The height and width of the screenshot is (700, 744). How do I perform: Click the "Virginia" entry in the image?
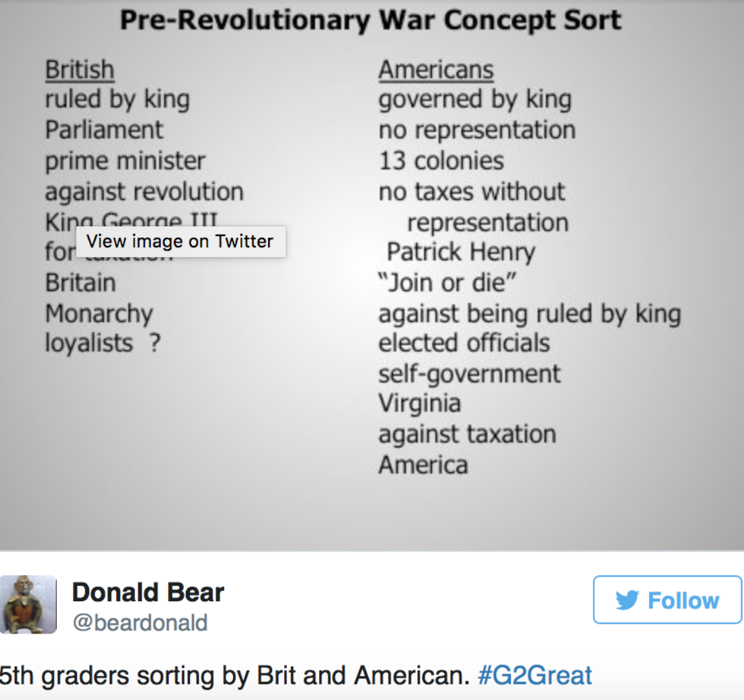(419, 404)
